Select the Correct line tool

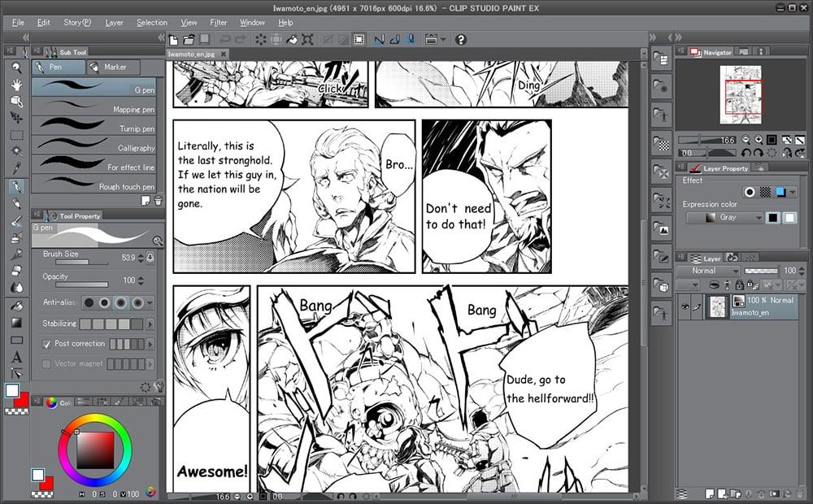point(16,373)
